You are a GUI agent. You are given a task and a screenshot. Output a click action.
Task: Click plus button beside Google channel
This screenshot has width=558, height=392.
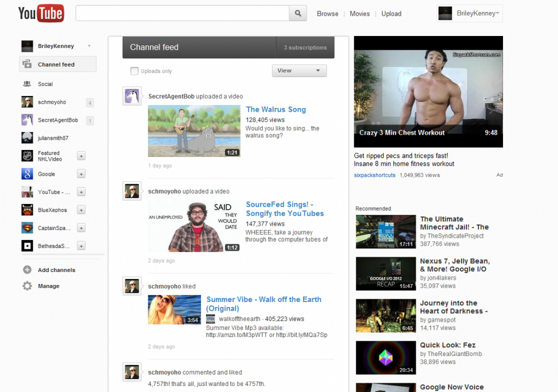[x=81, y=174]
